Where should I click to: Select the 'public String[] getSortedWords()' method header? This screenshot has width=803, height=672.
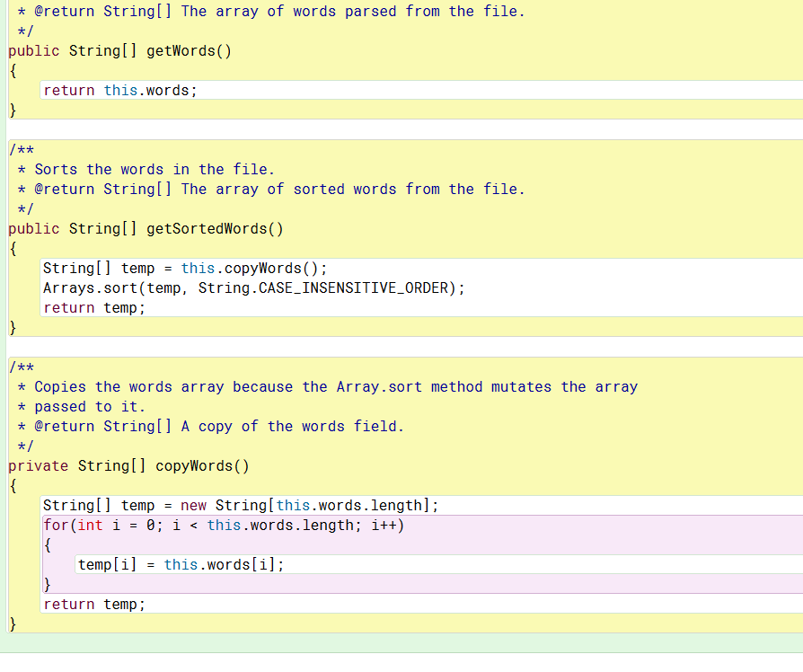click(146, 228)
